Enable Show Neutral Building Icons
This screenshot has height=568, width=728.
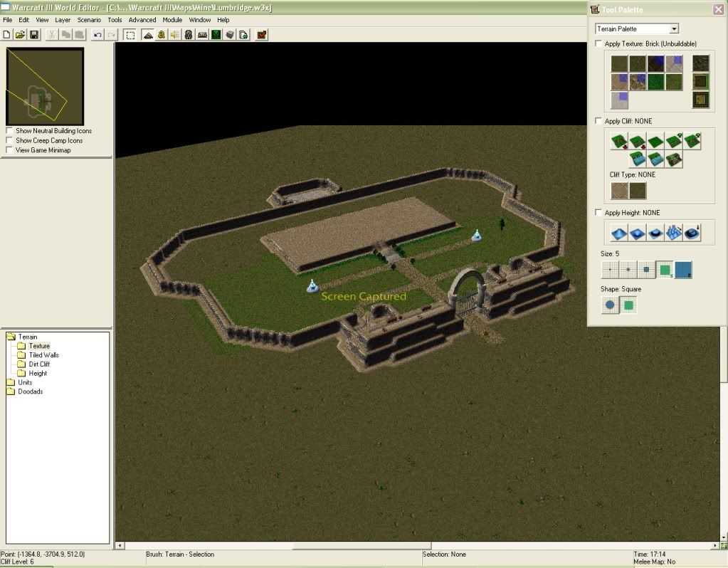pos(9,131)
